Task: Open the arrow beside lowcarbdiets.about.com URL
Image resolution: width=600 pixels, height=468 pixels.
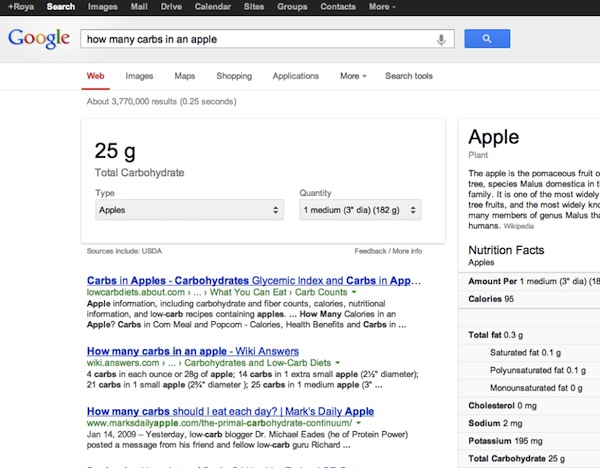Action: point(354,292)
